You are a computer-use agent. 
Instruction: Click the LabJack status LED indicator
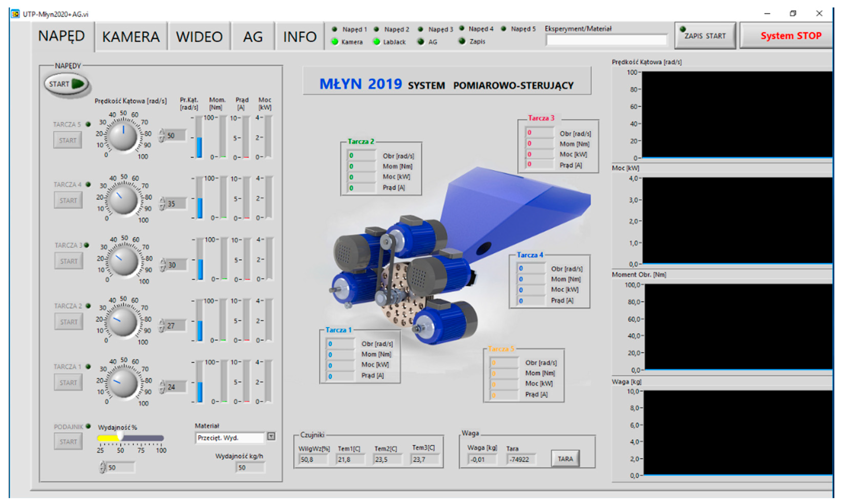(376, 42)
